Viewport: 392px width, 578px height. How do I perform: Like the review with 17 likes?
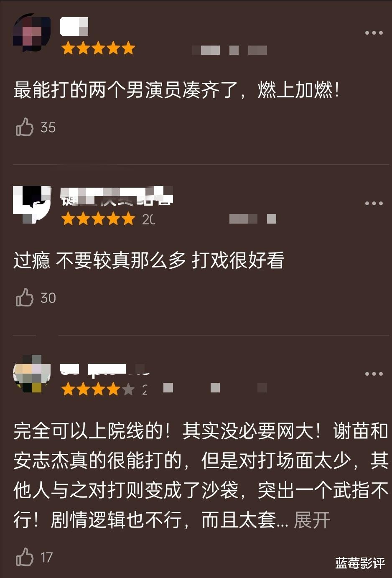(x=25, y=557)
